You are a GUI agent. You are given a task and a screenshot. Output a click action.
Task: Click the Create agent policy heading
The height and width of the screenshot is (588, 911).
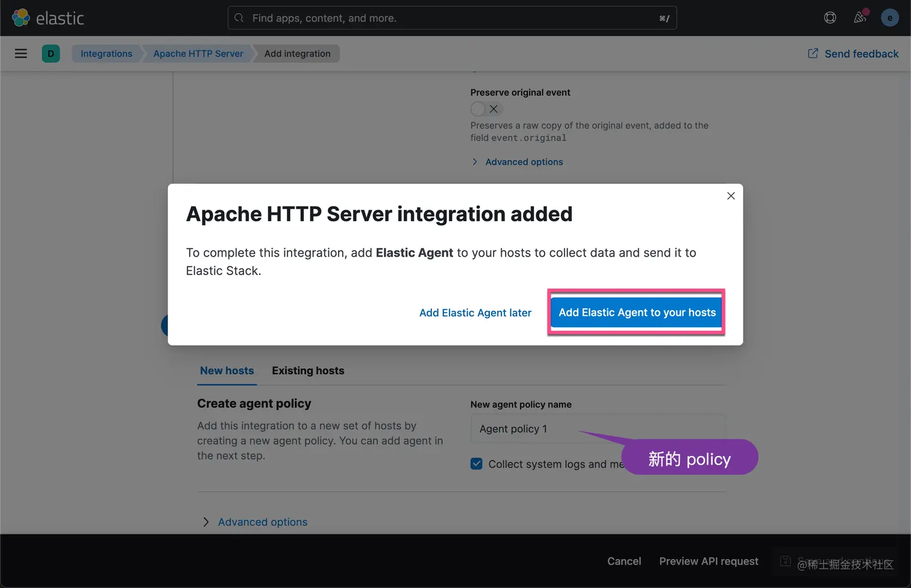click(x=254, y=404)
